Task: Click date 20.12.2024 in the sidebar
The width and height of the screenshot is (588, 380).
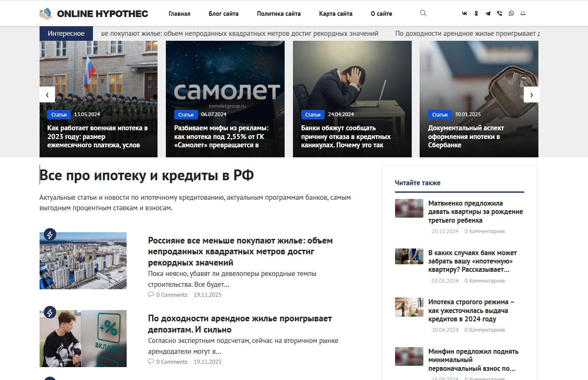Action: tap(445, 231)
